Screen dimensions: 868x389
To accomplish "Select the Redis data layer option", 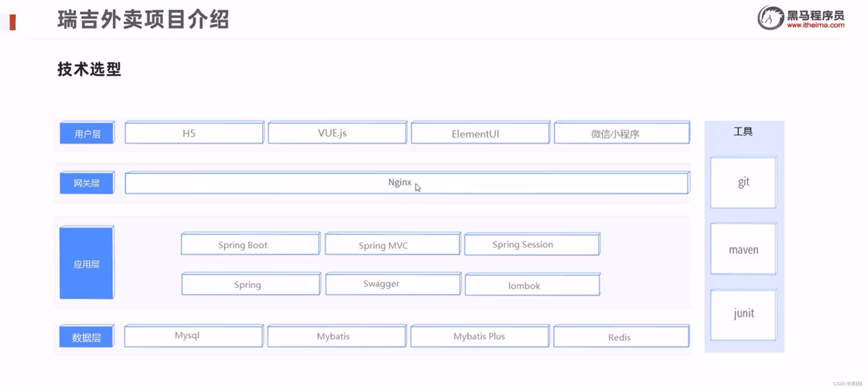I will pyautogui.click(x=619, y=336).
